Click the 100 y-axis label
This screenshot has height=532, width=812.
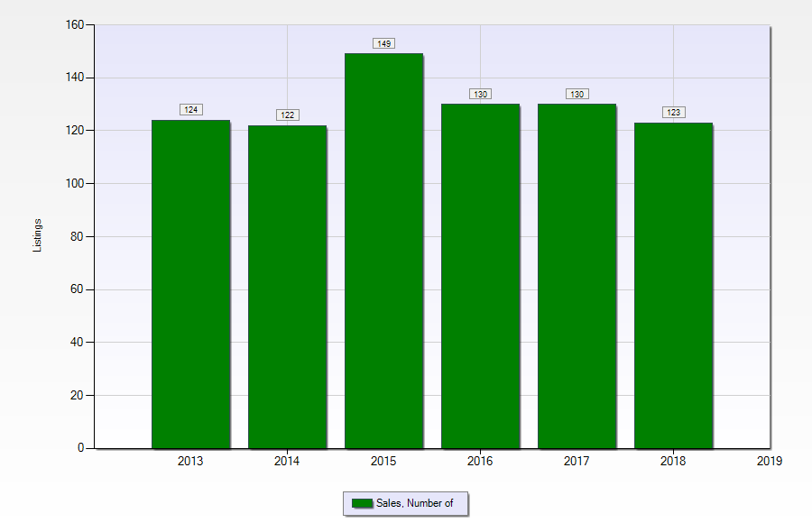click(x=75, y=183)
